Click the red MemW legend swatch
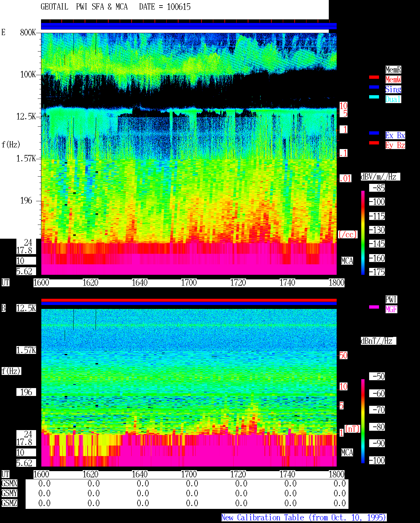The image size is (420, 523). click(x=374, y=77)
